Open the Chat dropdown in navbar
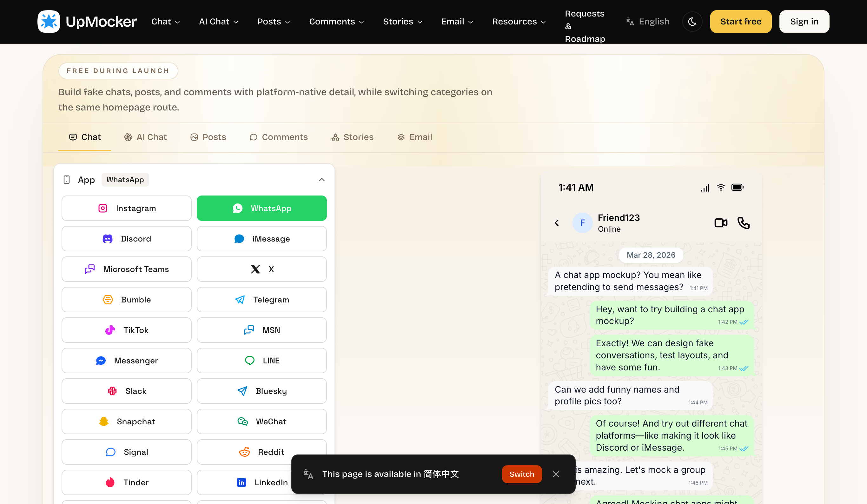The image size is (867, 504). click(165, 21)
